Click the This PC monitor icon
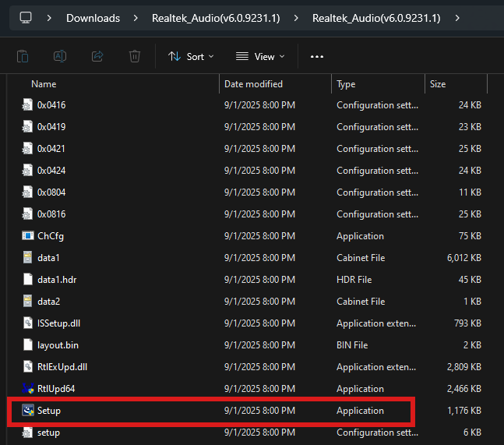 (26, 17)
